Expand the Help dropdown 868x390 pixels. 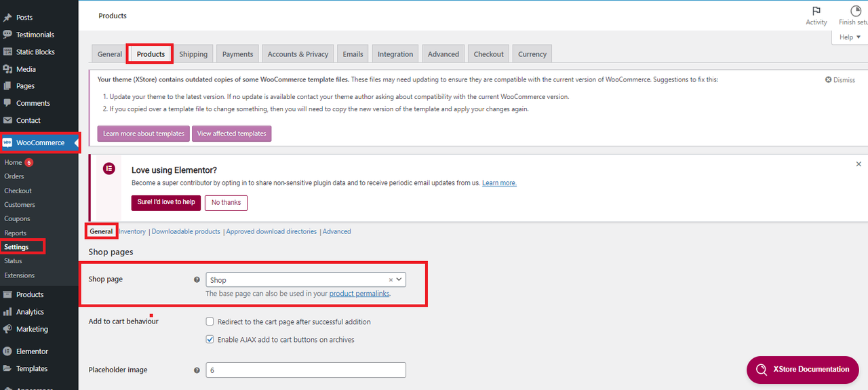(850, 37)
